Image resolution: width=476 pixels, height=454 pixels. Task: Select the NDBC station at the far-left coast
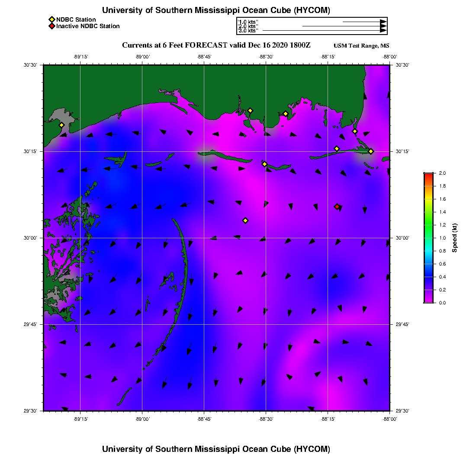61,125
